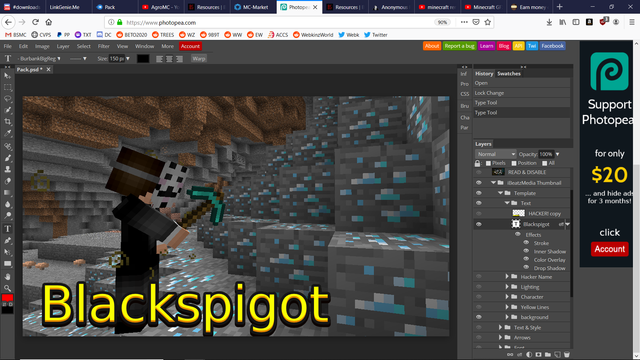Open the Normal blend mode dropdown
Screen dimensions: 640x360
[496, 154]
